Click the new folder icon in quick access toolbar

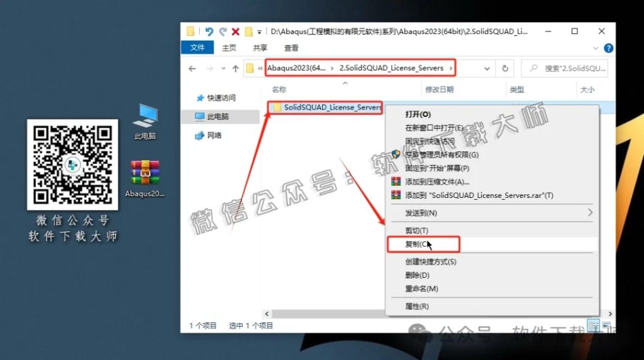click(248, 31)
